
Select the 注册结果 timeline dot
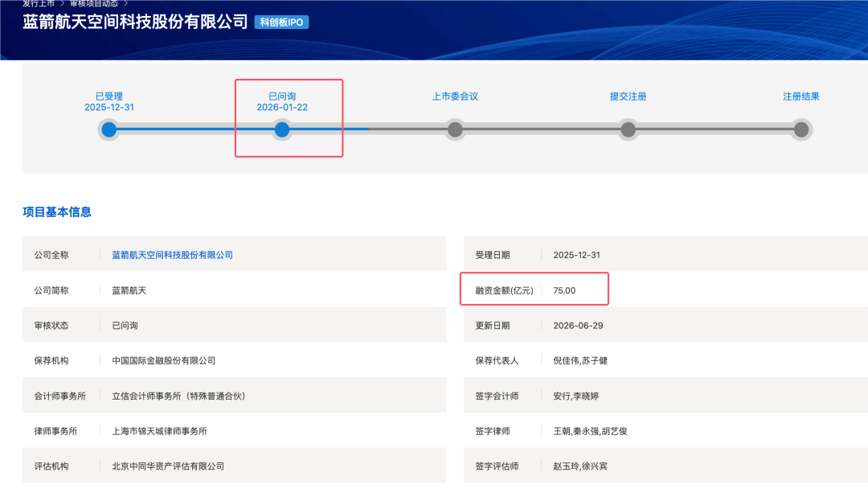801,129
